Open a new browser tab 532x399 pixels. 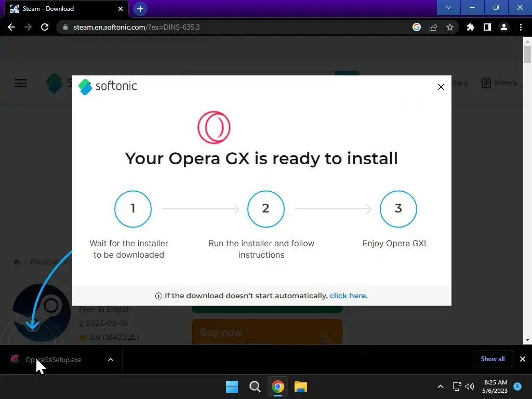140,9
